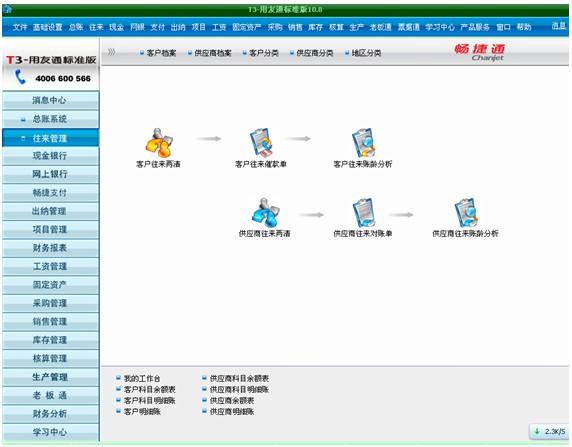Click the network speed indicator widget
Image resolution: width=572 pixels, height=447 pixels.
(549, 431)
